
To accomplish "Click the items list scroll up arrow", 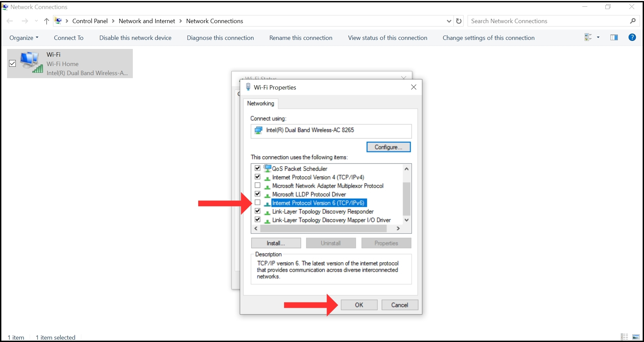I will pyautogui.click(x=407, y=169).
